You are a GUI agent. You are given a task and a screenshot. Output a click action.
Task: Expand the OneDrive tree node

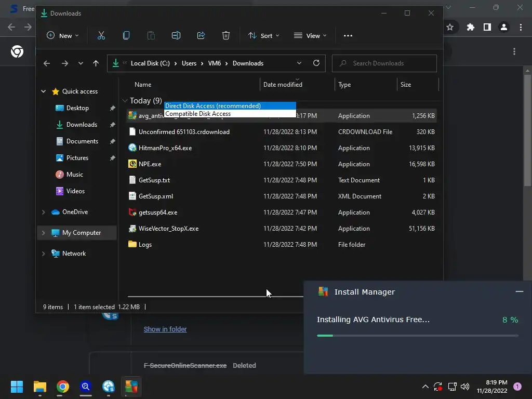pyautogui.click(x=44, y=212)
